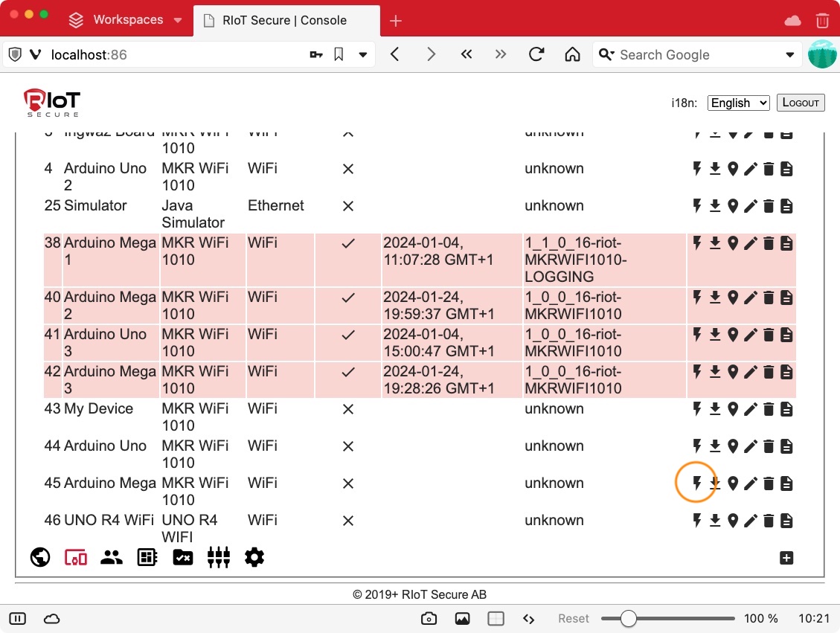This screenshot has height=633, width=840.
Task: Toggle the browser panel sidebar button
Action: click(18, 619)
